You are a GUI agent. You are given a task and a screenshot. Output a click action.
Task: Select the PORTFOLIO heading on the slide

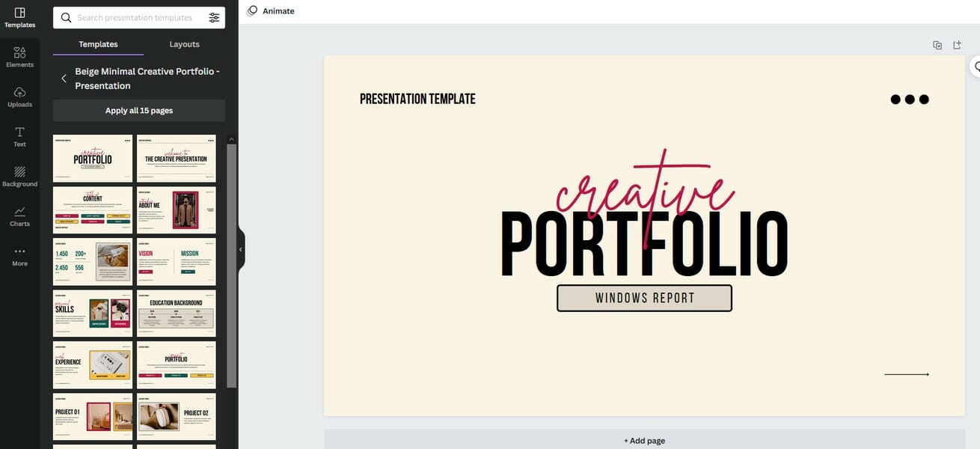click(644, 243)
